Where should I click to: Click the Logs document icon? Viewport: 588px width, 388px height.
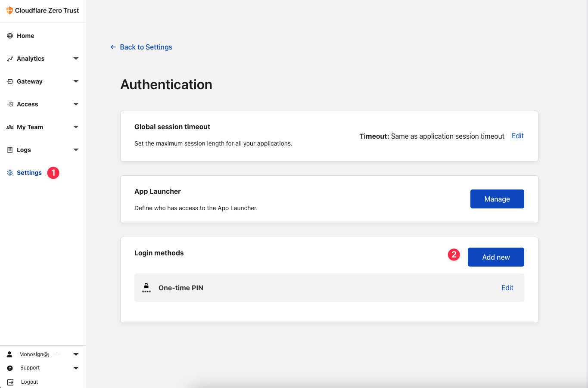pos(10,150)
